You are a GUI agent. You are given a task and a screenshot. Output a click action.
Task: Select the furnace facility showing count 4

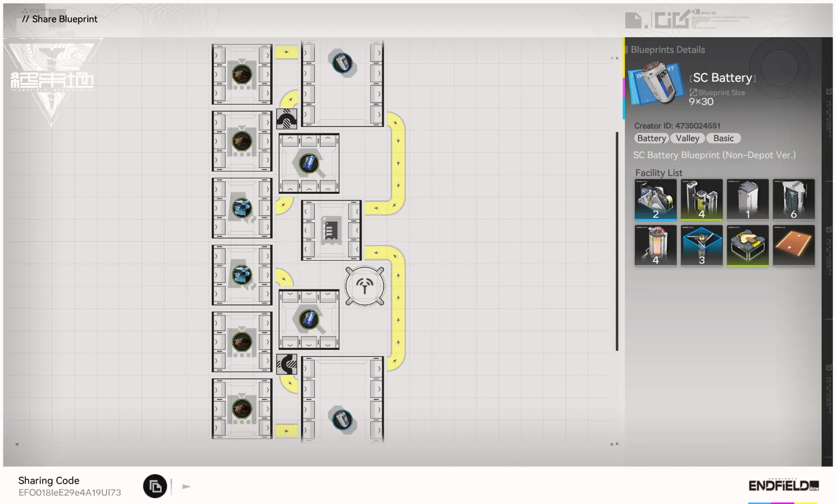coord(655,245)
